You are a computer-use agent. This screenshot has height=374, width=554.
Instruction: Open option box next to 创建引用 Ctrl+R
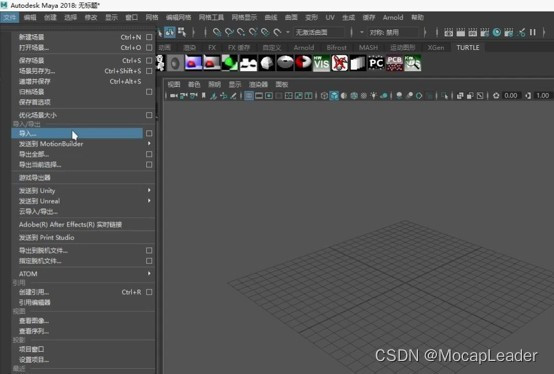tap(149, 292)
